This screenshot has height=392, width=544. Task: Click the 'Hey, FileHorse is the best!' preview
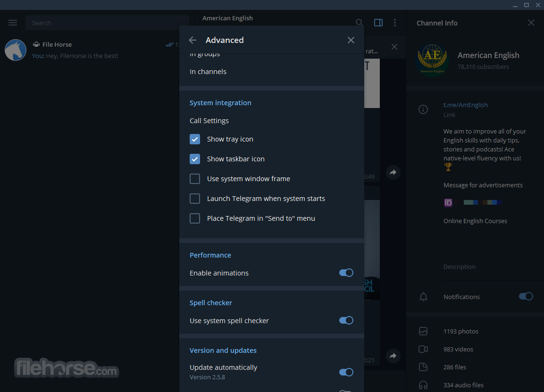[82, 56]
